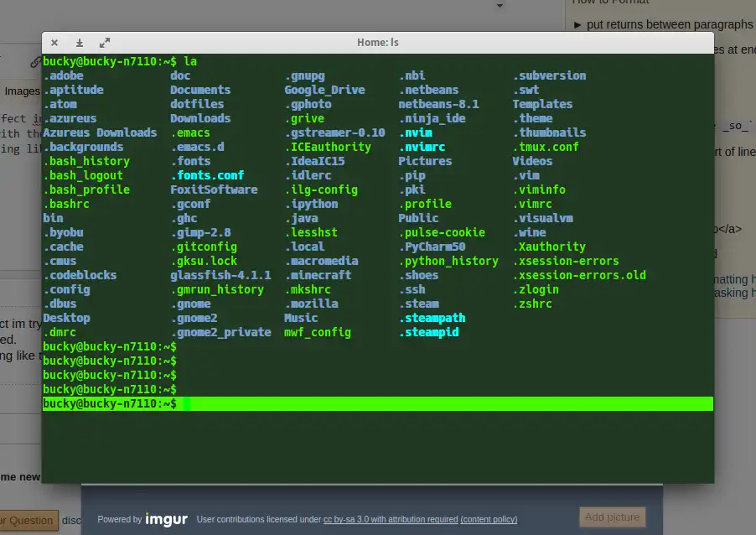Click the 'Music' directory name

pos(301,318)
